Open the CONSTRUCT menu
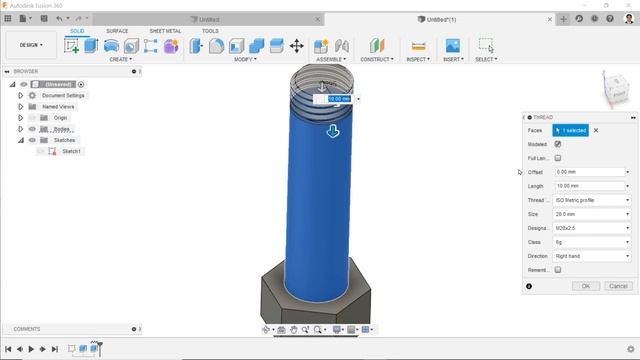 point(377,60)
